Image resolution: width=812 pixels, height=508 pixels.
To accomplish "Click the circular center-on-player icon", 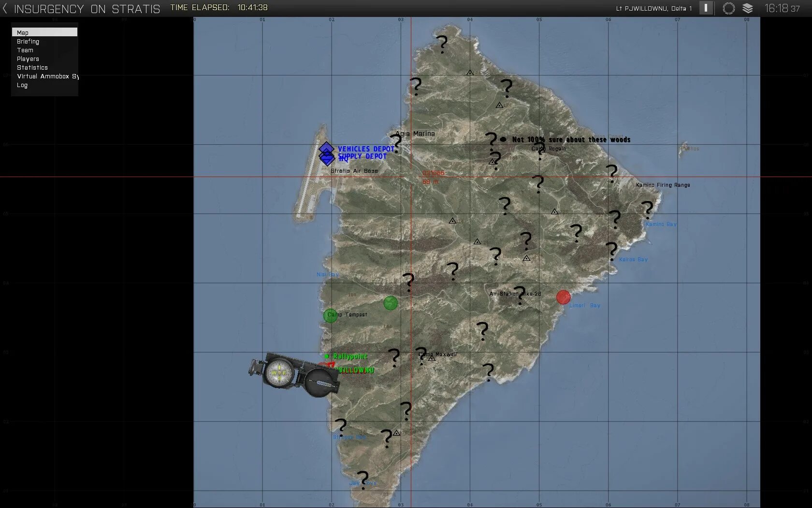I will click(728, 8).
